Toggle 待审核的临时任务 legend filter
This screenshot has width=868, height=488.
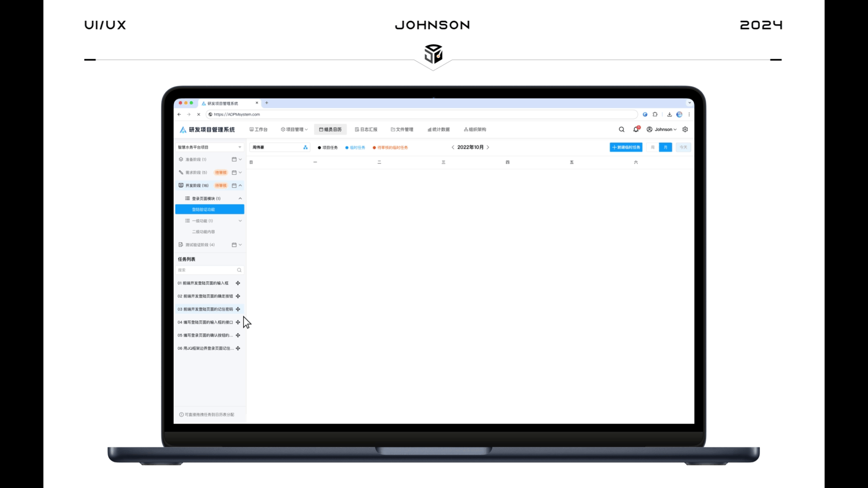pyautogui.click(x=390, y=148)
